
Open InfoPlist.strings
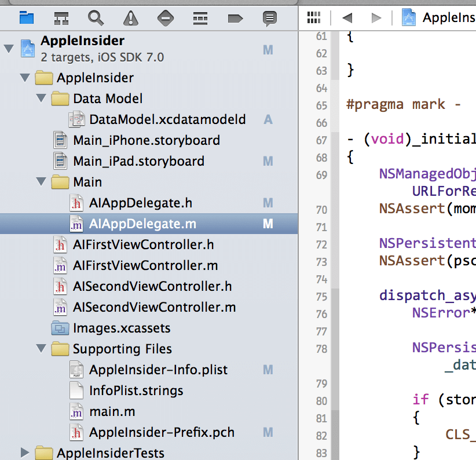click(149, 390)
